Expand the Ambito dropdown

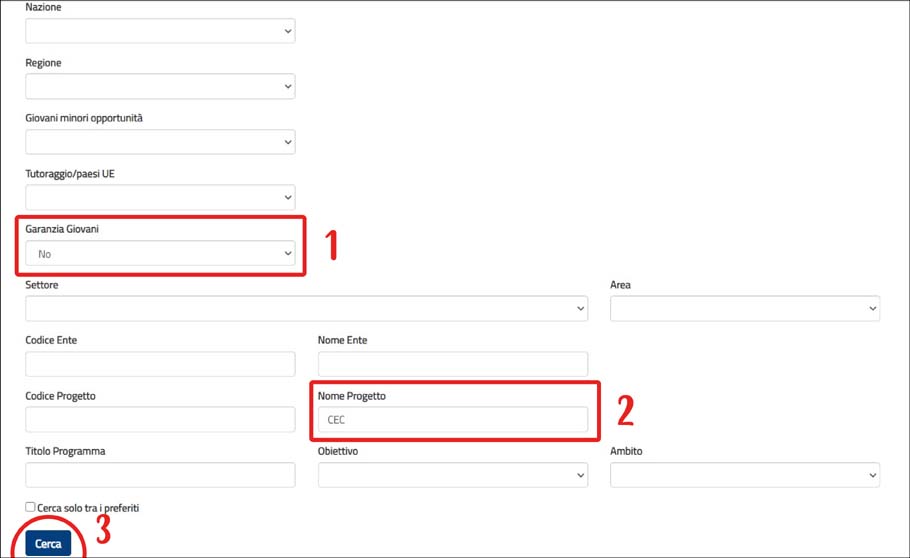[745, 475]
